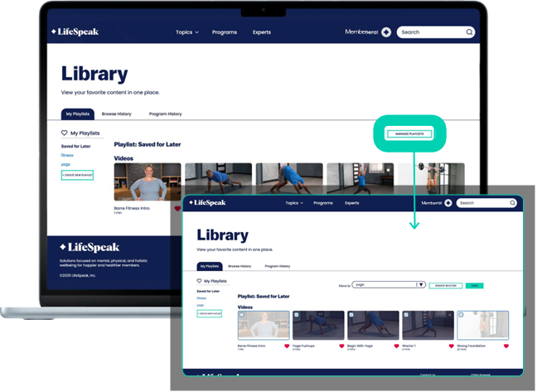Viewport: 537px width, 392px height.
Task: Click the Member plus icon in the front window
Action: click(448, 203)
